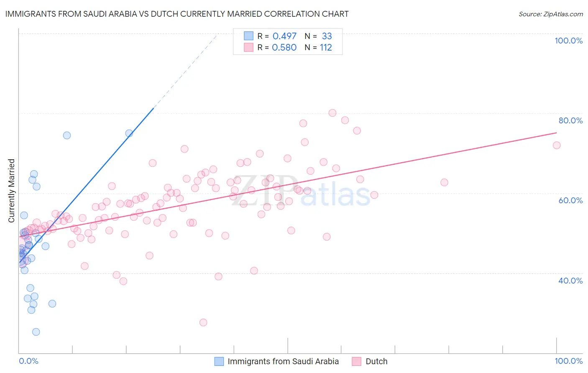The height and width of the screenshot is (373, 588).
Task: Click the Currently Married axis title
Action: click(x=12, y=191)
